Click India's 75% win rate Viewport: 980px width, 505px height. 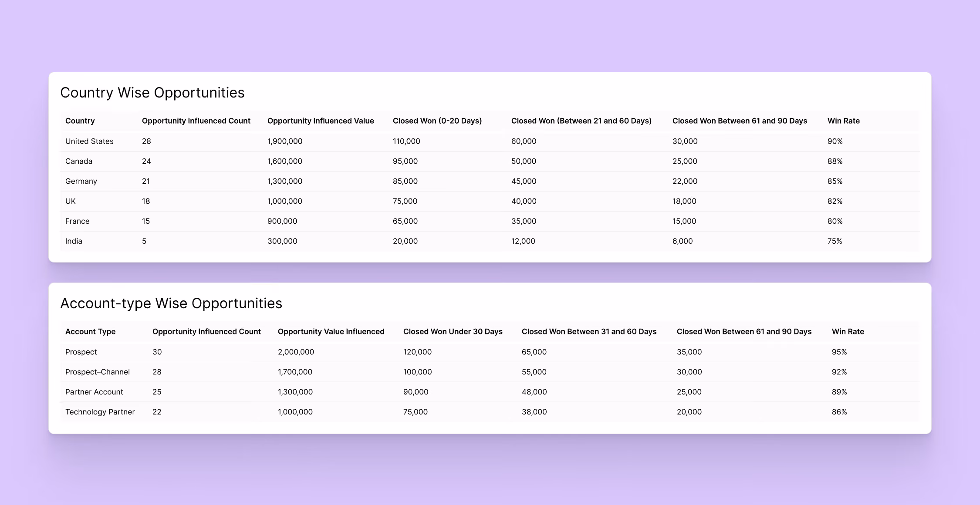coord(835,242)
